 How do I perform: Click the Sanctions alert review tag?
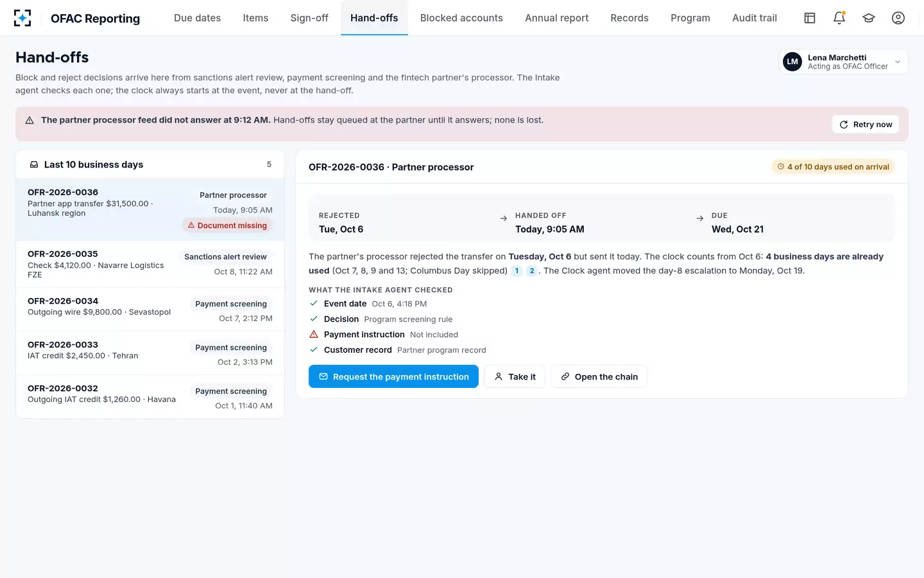click(225, 257)
